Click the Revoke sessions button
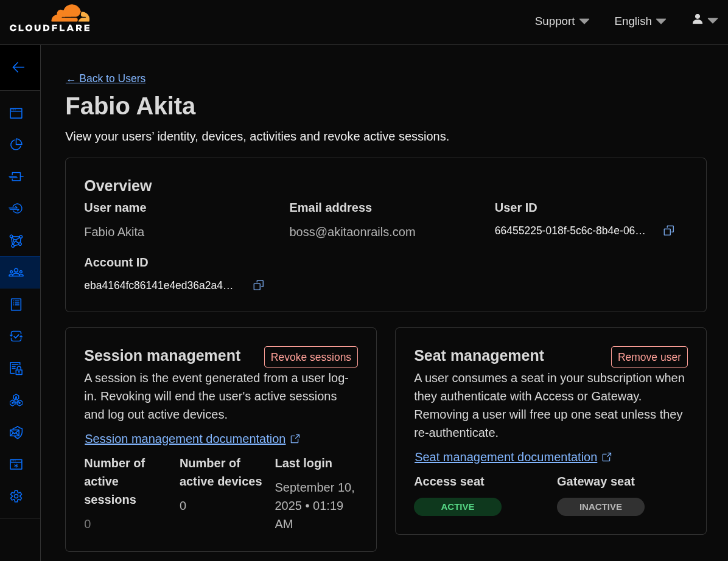The image size is (728, 561). pyautogui.click(x=311, y=357)
